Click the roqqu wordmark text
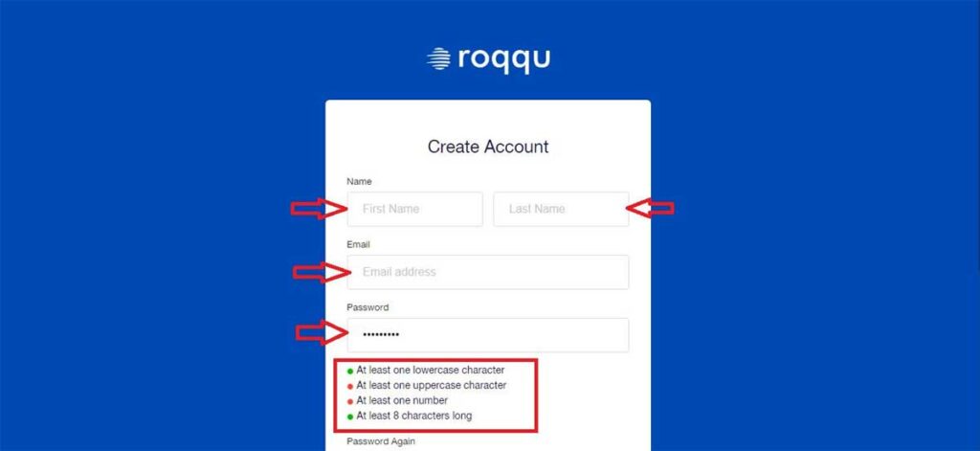This screenshot has width=980, height=451. coord(504,60)
